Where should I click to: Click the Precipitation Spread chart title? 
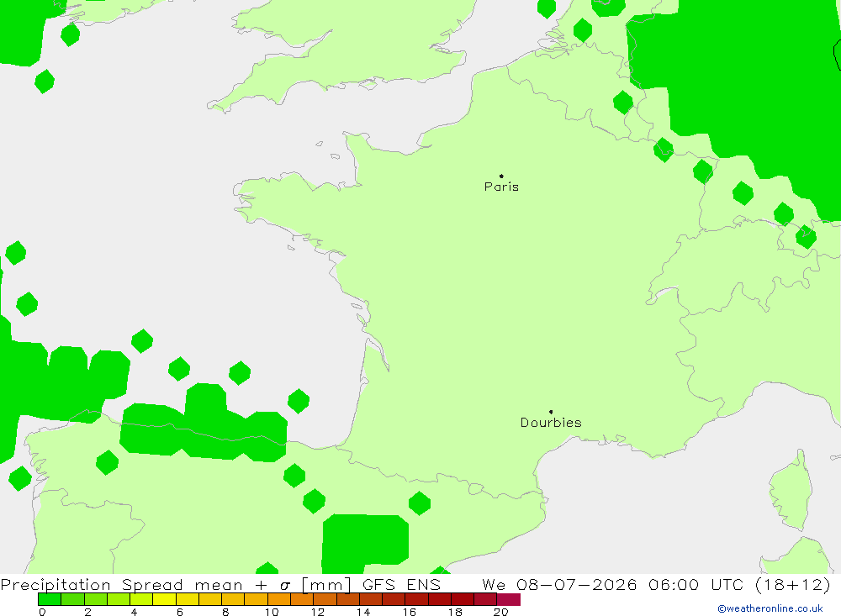[91, 584]
